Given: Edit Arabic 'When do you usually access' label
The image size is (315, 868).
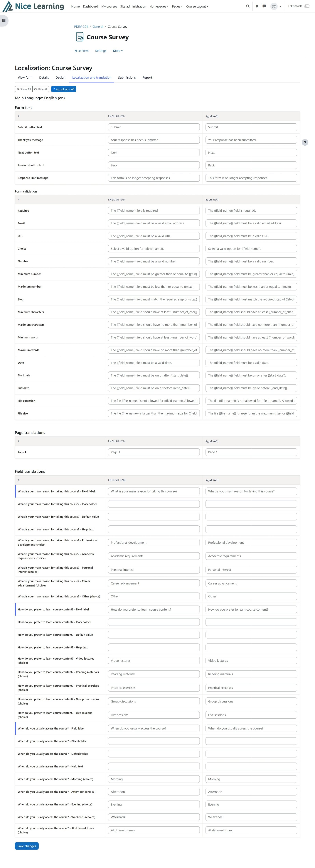Looking at the screenshot, I should (251, 728).
